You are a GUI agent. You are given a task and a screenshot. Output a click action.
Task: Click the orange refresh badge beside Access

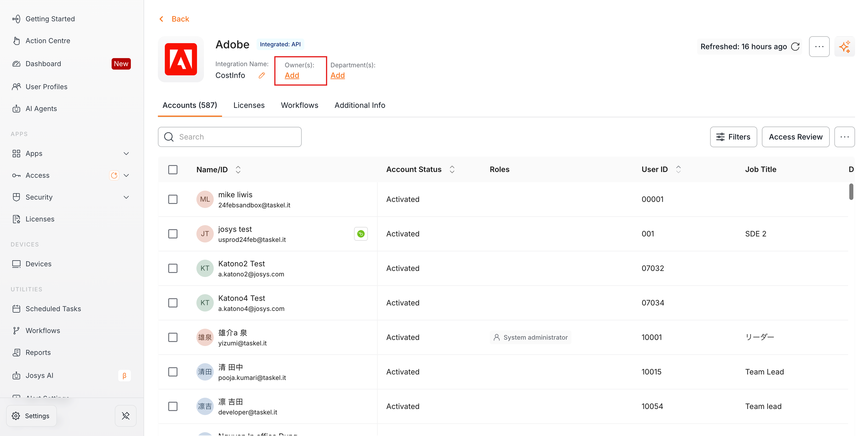coord(114,175)
